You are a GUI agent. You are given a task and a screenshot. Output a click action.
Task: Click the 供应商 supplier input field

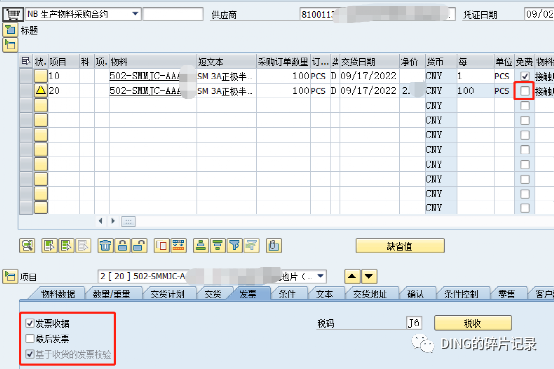click(x=377, y=14)
